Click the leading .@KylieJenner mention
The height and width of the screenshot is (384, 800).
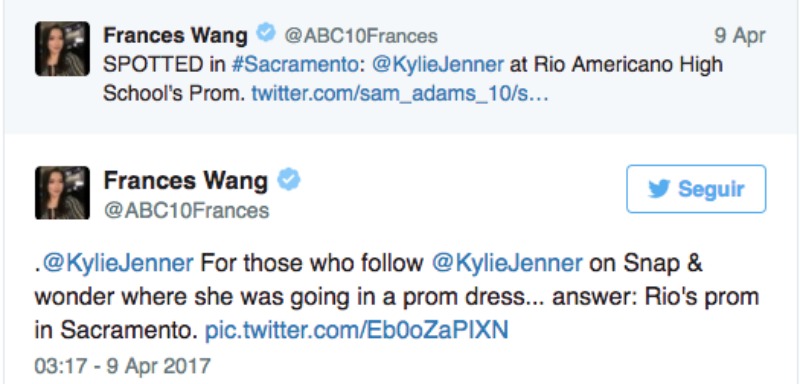(x=114, y=264)
